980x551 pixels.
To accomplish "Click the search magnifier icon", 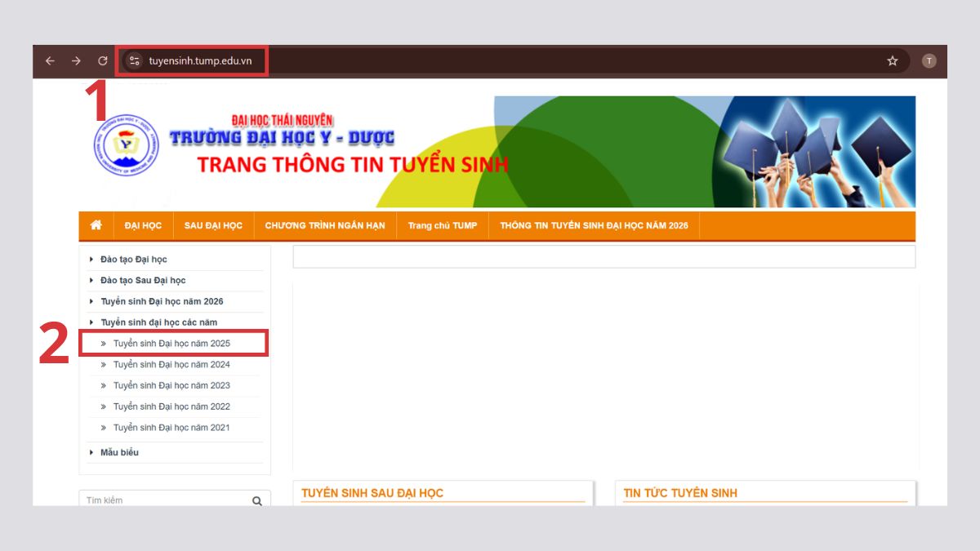I will (x=257, y=501).
